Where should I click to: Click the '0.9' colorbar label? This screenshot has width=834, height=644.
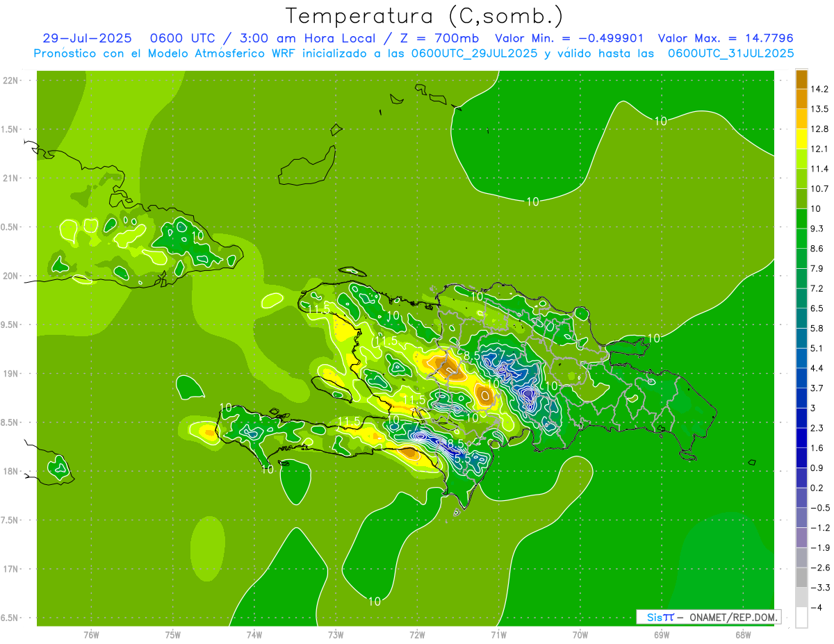817,468
